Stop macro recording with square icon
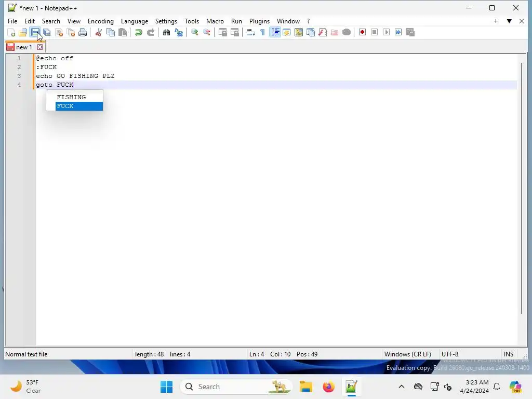The image size is (532, 399). click(374, 33)
